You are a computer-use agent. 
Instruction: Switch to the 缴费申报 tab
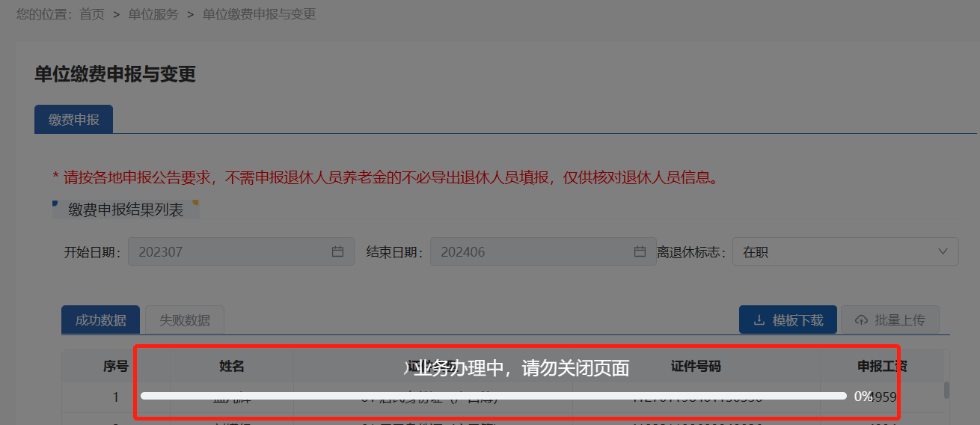point(73,120)
